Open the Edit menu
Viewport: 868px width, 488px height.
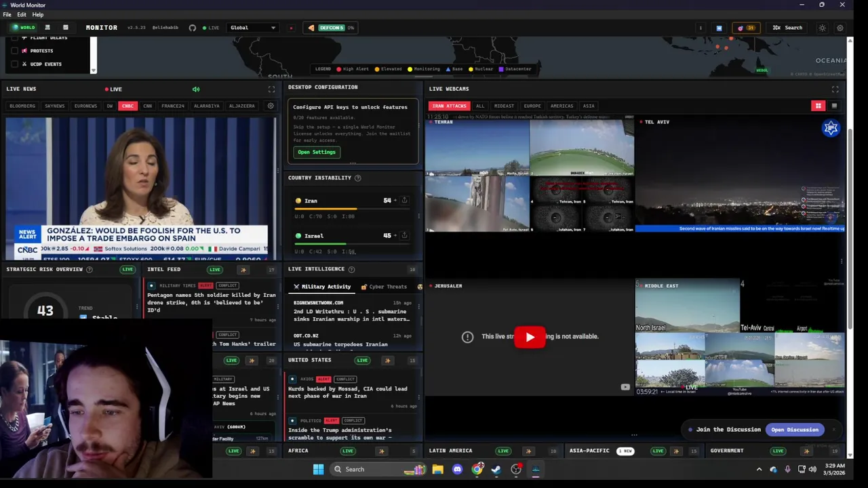[22, 14]
